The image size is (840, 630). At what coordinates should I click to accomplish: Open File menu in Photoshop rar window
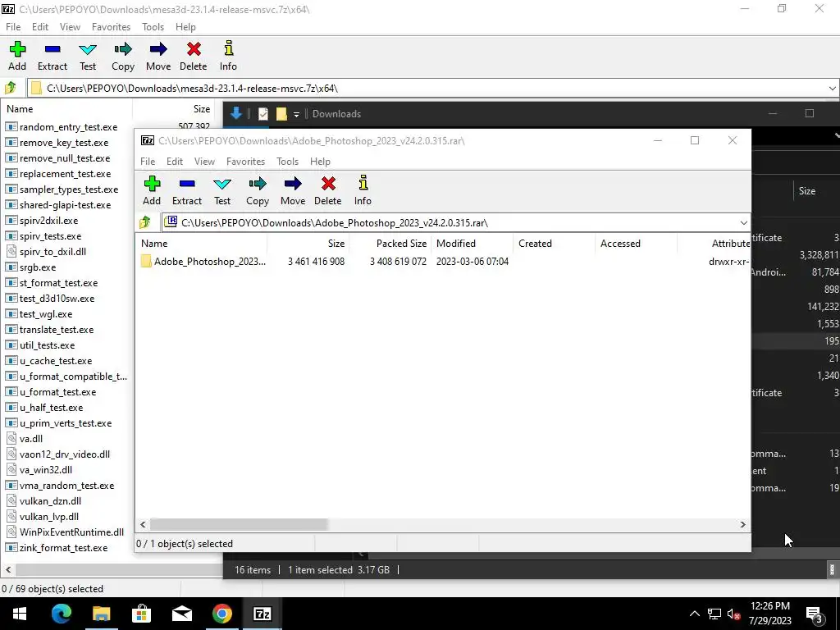pos(148,162)
